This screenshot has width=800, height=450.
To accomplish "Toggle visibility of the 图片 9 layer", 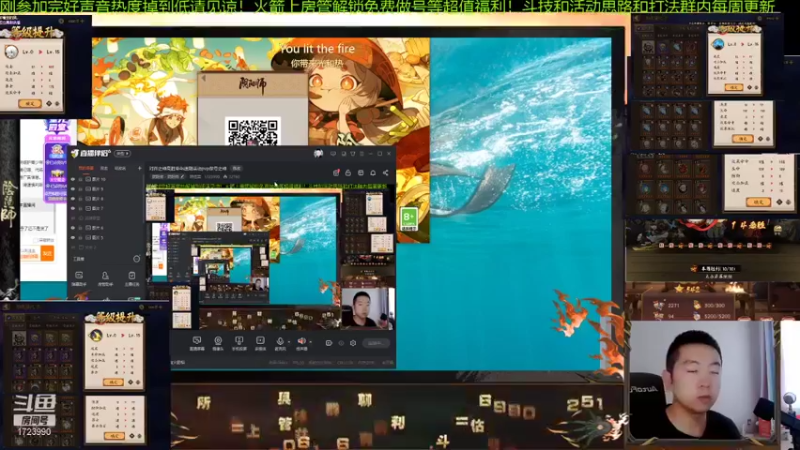I will 73,189.
